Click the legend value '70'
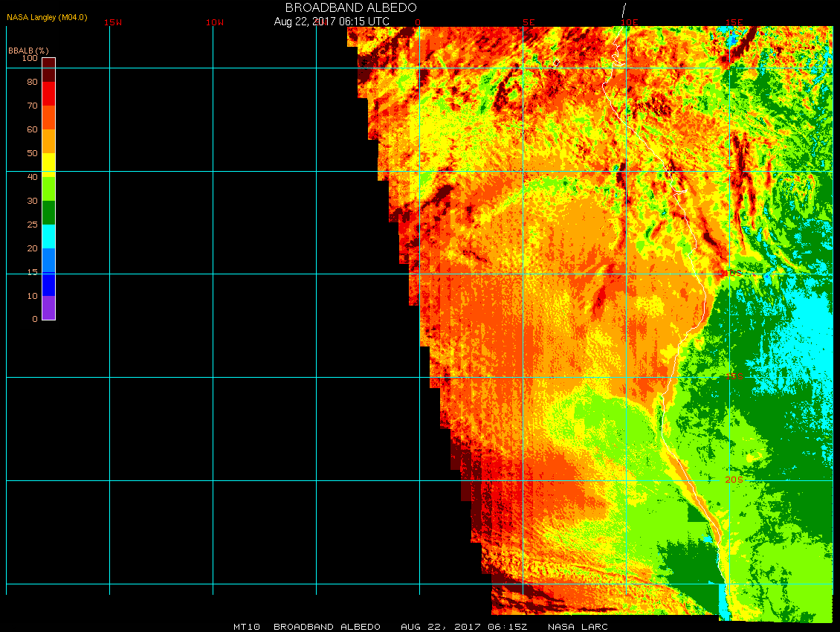The height and width of the screenshot is (632, 840). coord(33,106)
